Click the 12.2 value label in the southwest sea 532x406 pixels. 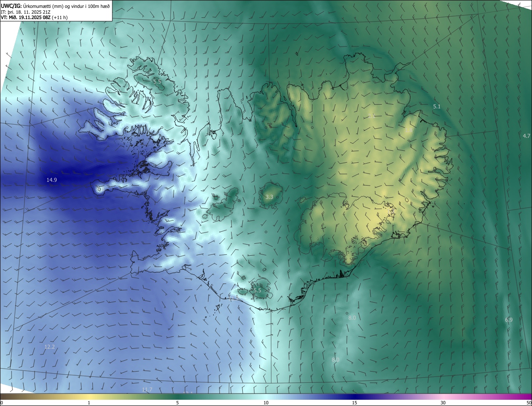49,347
